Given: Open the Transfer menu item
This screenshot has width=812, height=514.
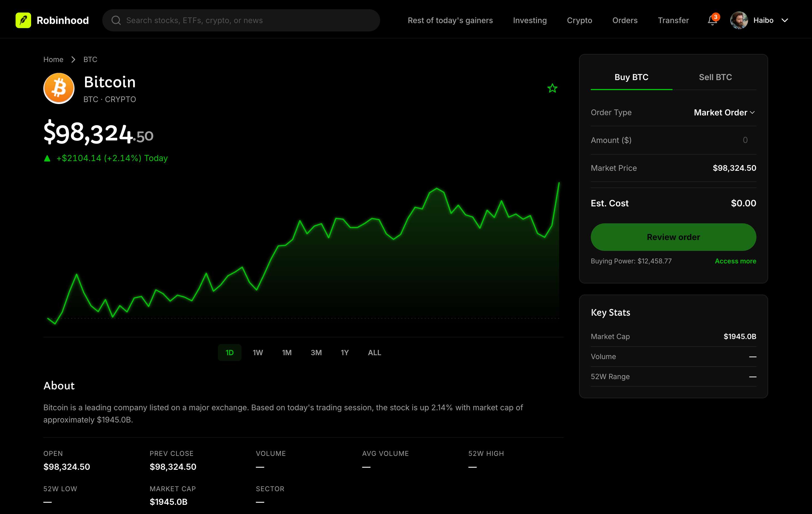Looking at the screenshot, I should pyautogui.click(x=673, y=20).
